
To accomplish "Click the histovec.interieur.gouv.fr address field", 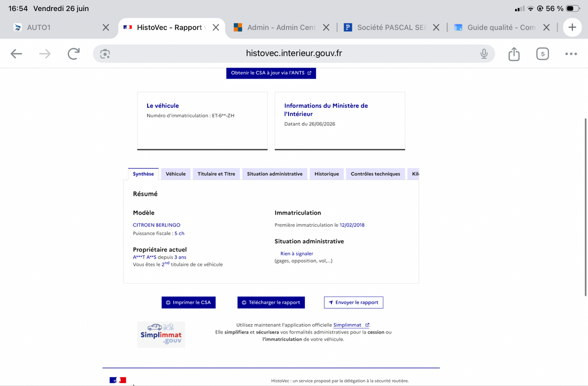I will click(294, 54).
